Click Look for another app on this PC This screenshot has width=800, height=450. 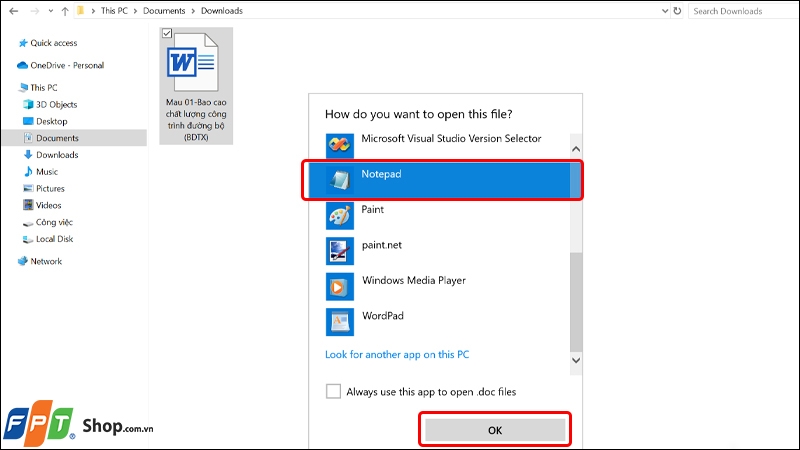[x=397, y=355]
